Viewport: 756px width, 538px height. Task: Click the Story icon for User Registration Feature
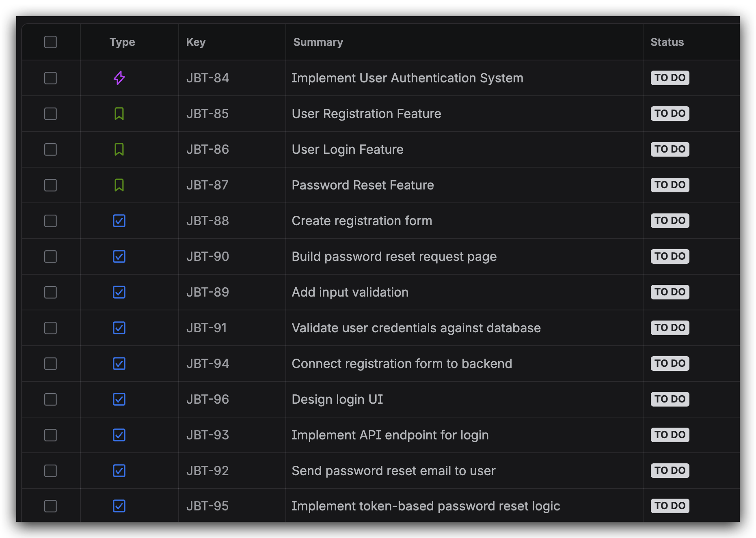coord(119,114)
